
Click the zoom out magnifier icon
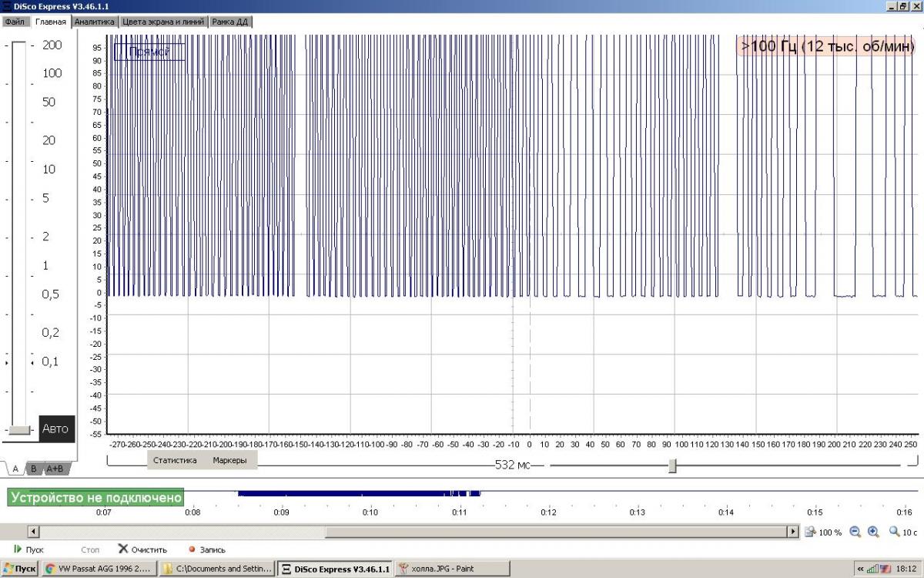[x=855, y=532]
